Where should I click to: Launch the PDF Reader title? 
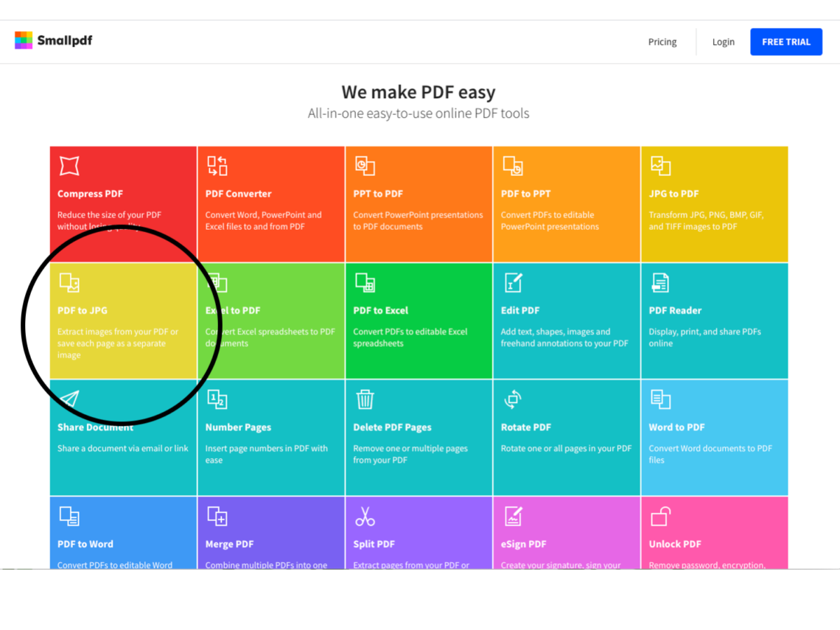click(675, 311)
